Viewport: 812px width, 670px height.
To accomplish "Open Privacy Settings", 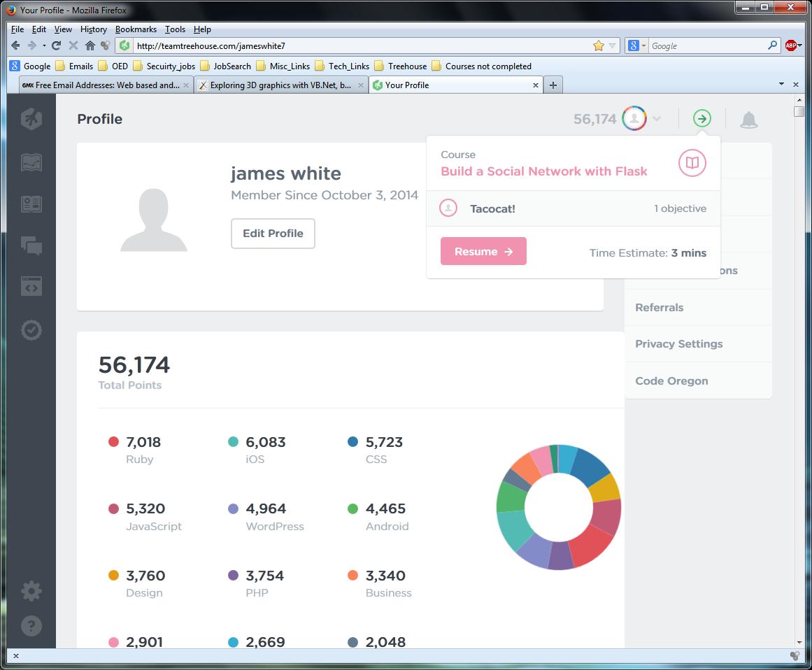I will point(679,344).
